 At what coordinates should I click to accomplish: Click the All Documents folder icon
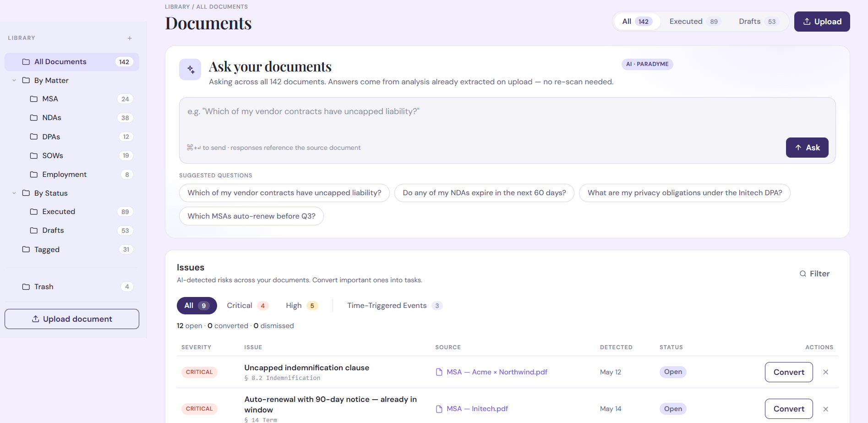click(x=26, y=62)
